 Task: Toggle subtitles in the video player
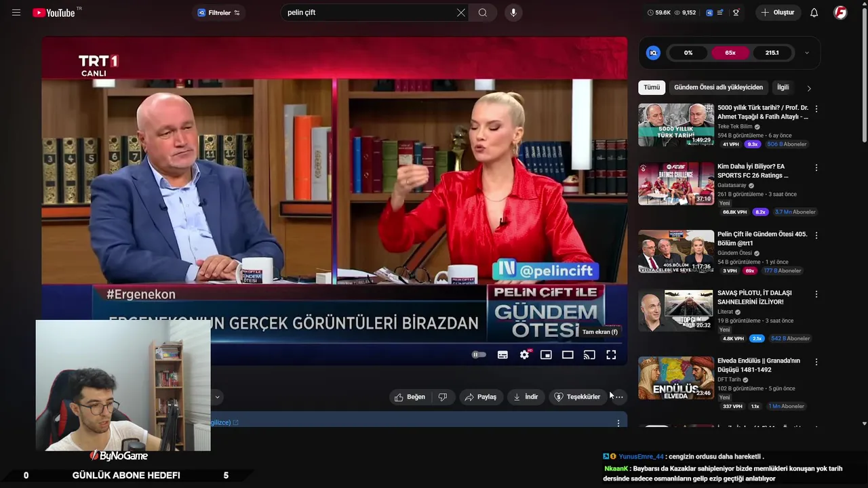(502, 354)
